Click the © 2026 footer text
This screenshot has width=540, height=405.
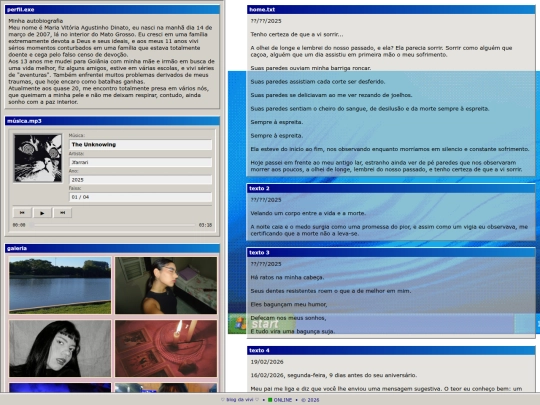point(310,400)
